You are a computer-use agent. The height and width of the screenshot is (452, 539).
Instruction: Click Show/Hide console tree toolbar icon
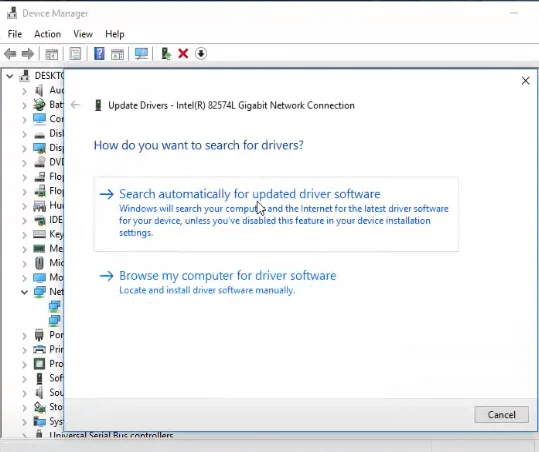point(52,54)
